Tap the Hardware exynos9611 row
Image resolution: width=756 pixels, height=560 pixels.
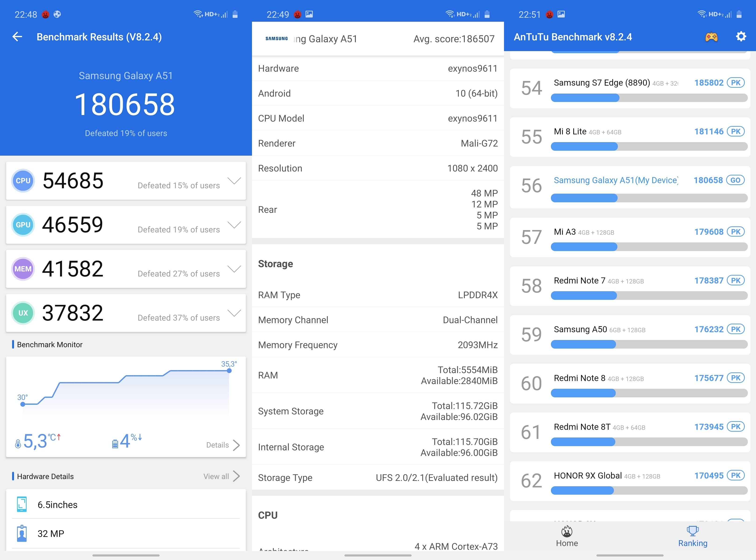pyautogui.click(x=378, y=68)
